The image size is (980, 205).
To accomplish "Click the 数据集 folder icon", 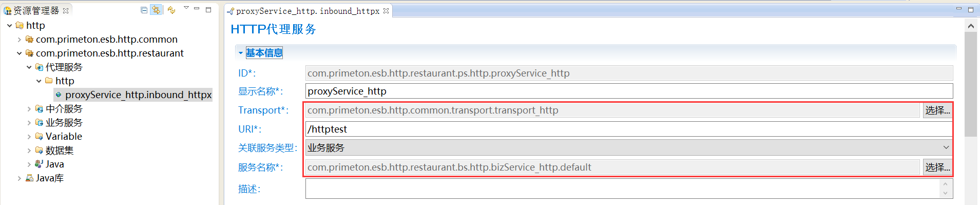I will [x=39, y=150].
